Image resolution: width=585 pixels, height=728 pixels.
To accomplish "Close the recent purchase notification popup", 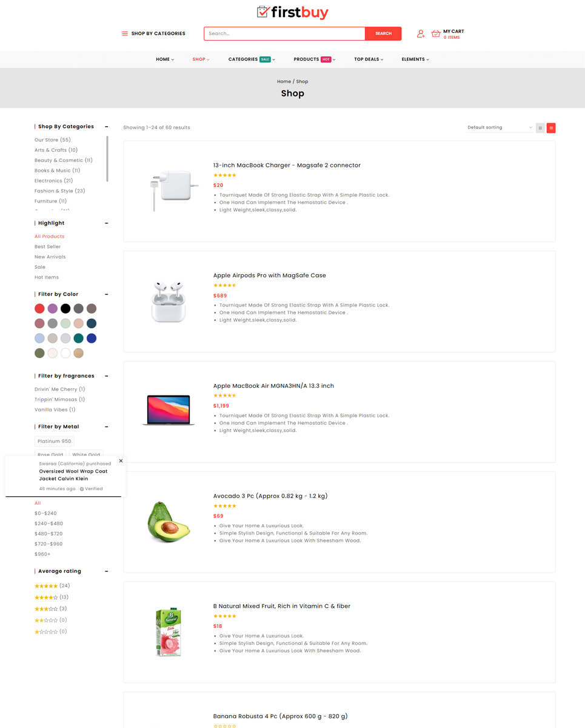I will [x=121, y=461].
